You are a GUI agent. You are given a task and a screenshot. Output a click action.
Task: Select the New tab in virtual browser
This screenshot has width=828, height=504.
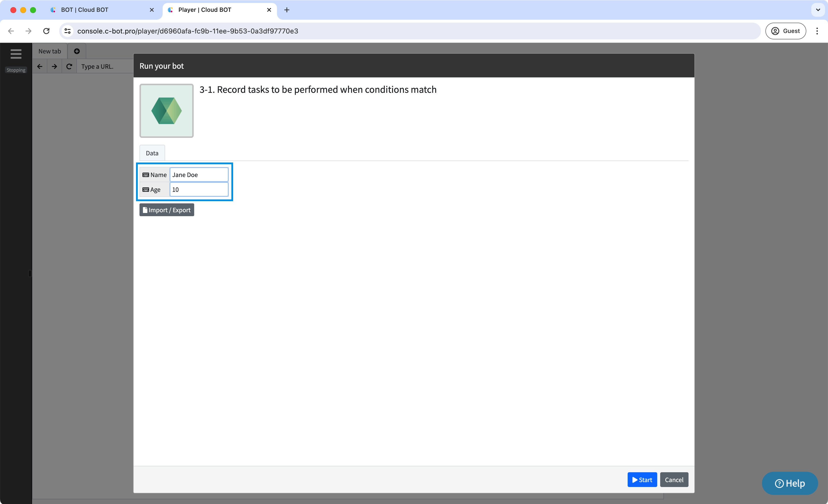pos(50,51)
